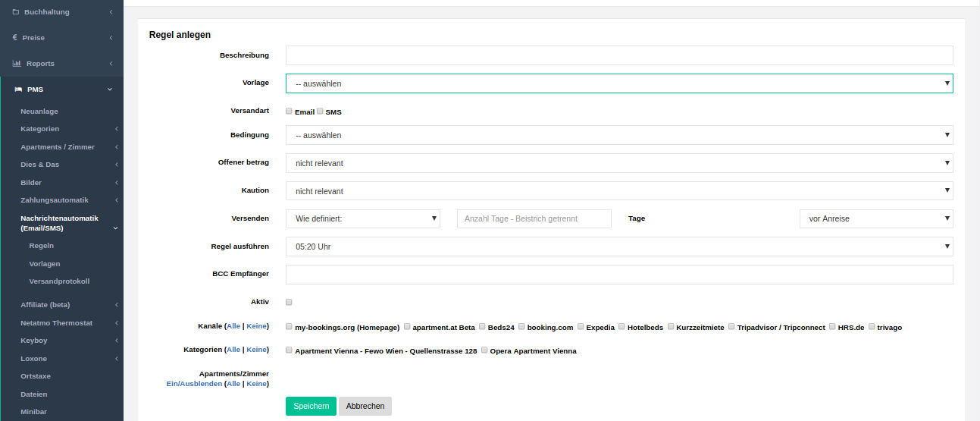Click the bed icon next to PMS
The width and height of the screenshot is (980, 421).
coord(18,89)
